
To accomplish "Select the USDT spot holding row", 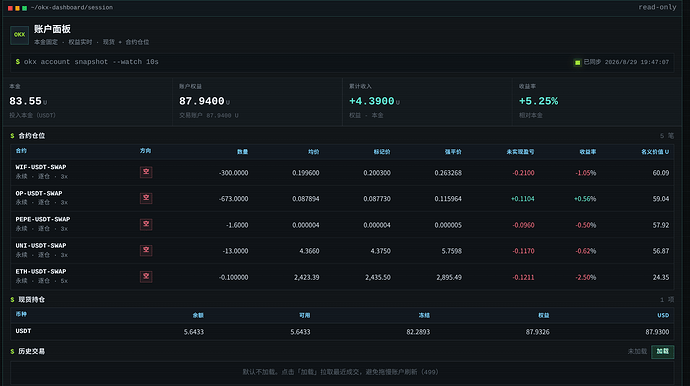I will pyautogui.click(x=342, y=331).
